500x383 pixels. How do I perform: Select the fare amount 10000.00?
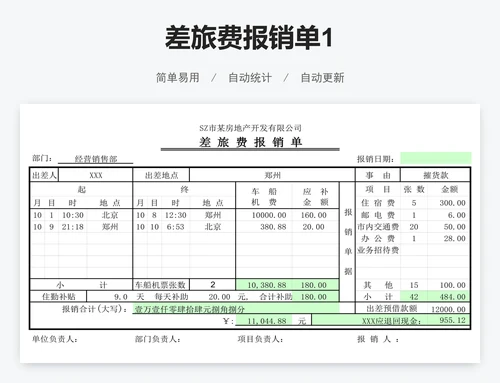click(269, 215)
